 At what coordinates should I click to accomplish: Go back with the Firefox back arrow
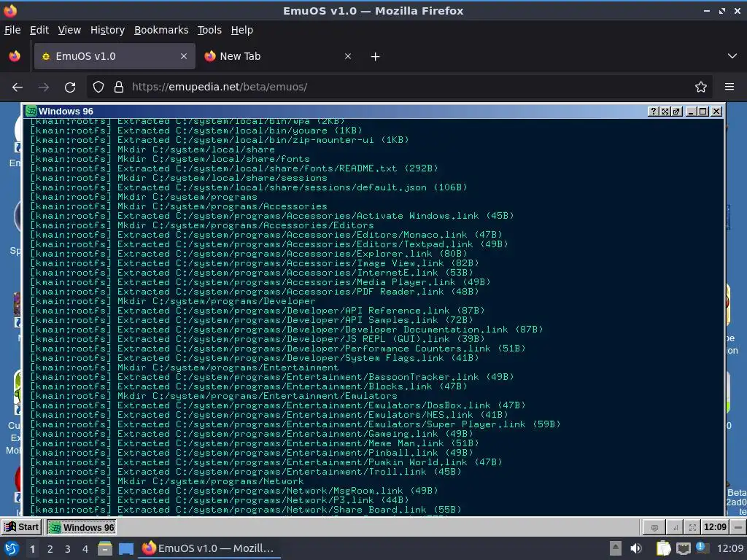[x=18, y=87]
